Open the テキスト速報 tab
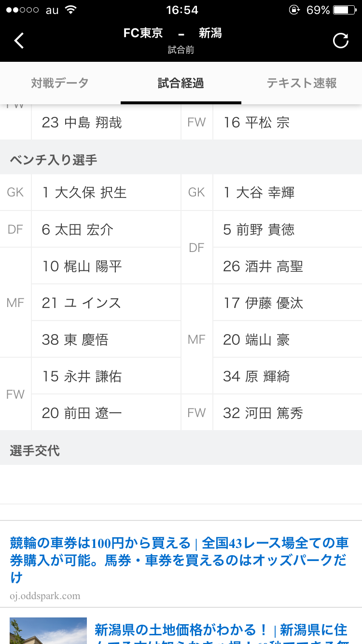 (302, 83)
